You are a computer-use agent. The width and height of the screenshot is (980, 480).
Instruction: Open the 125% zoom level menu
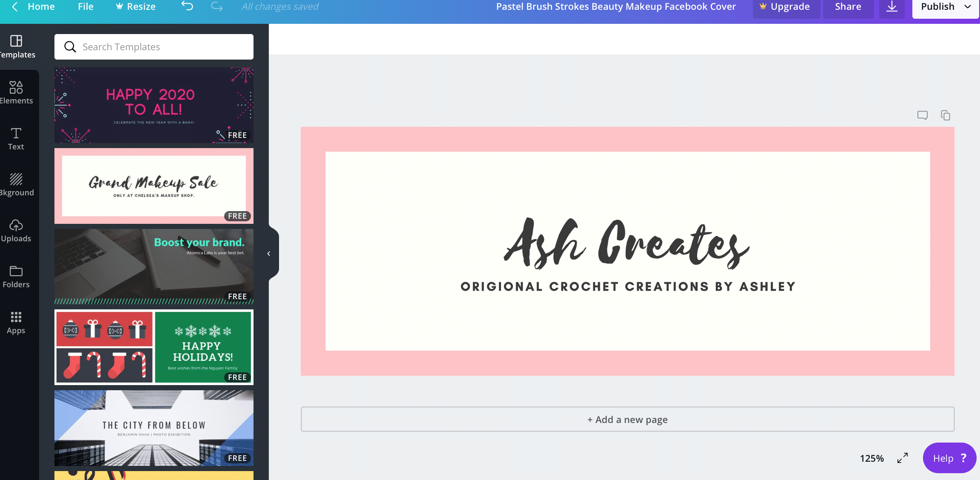[x=872, y=458]
